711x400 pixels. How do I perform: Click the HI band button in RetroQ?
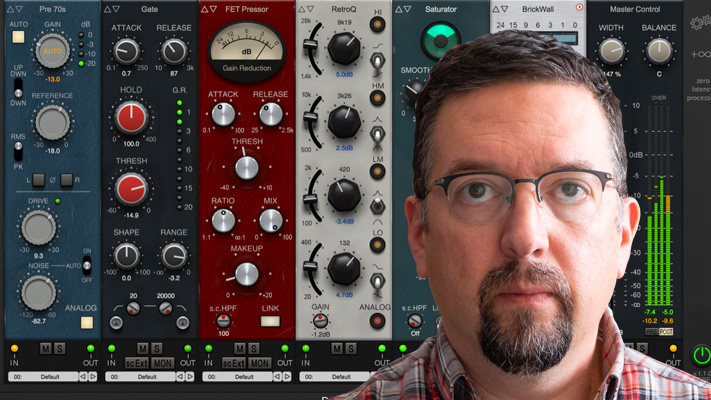[378, 13]
